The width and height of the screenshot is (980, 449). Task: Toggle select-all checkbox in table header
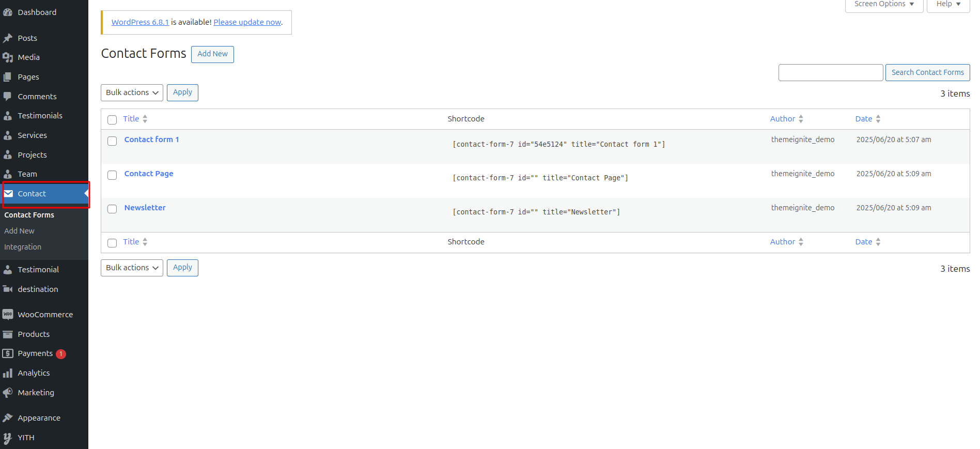click(x=112, y=120)
